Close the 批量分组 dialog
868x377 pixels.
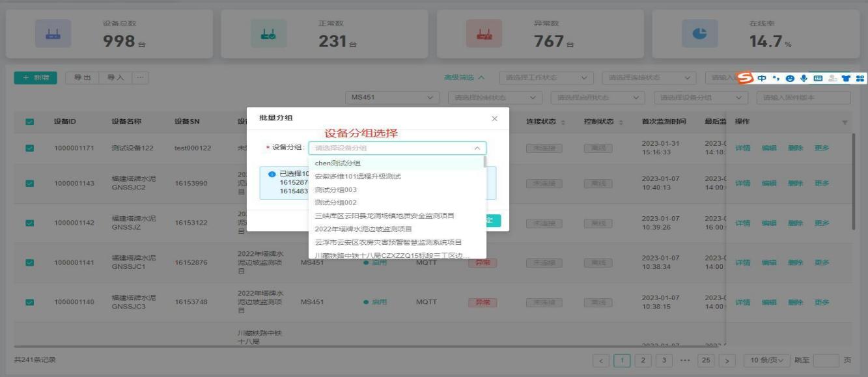click(x=494, y=119)
